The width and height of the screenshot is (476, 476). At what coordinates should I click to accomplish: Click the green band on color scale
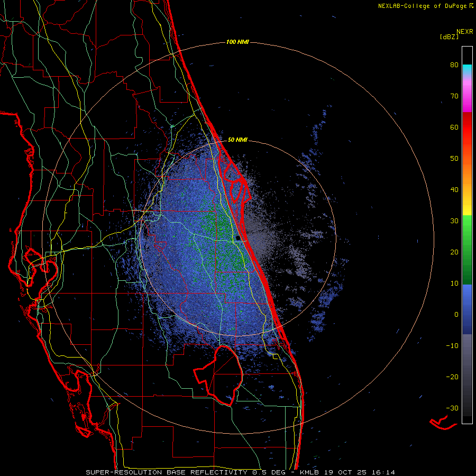(467, 250)
